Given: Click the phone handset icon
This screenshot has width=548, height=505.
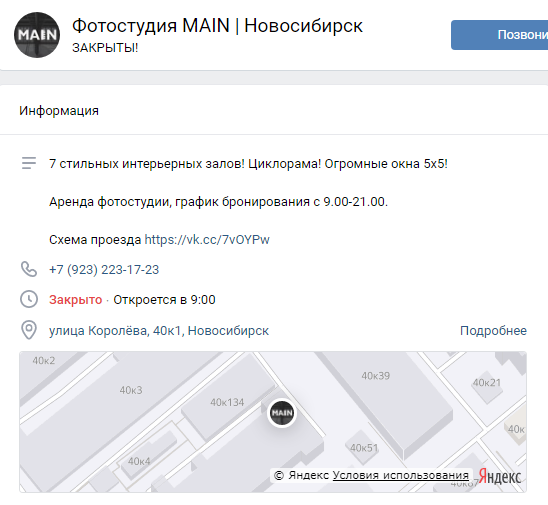Looking at the screenshot, I should pyautogui.click(x=29, y=269).
